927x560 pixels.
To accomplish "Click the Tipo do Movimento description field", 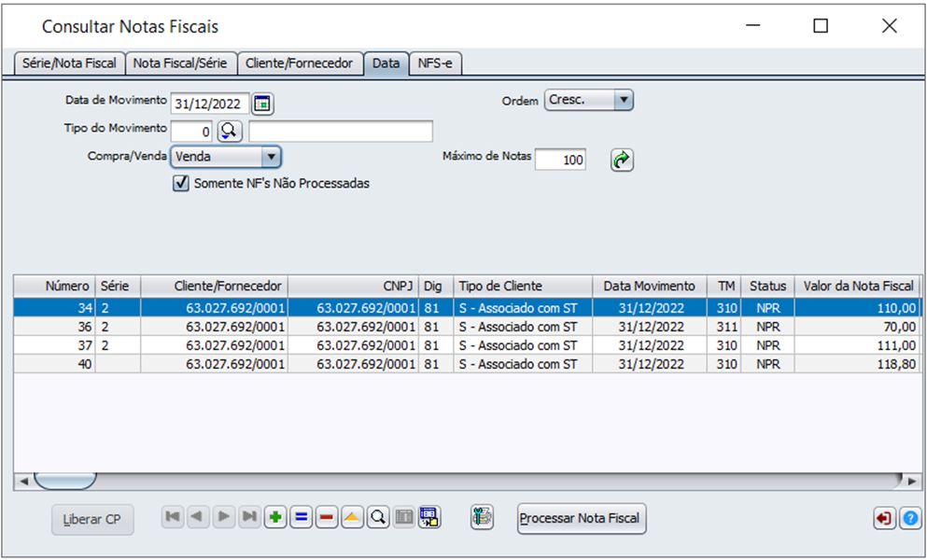I will click(341, 132).
